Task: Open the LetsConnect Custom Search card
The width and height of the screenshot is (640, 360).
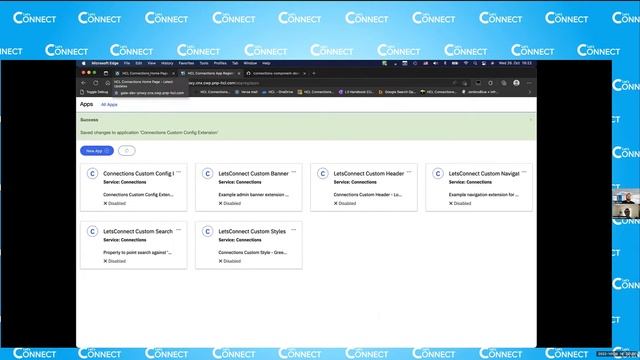Action: pos(134,245)
